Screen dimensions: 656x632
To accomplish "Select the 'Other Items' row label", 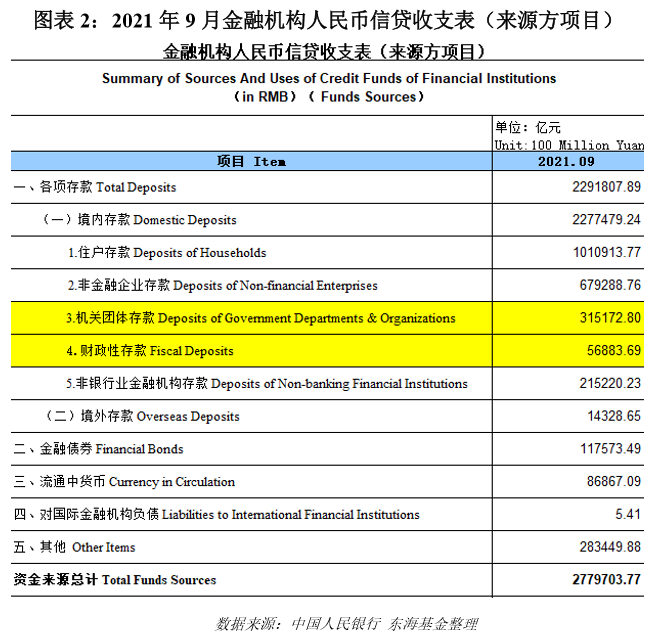I will pos(74,547).
